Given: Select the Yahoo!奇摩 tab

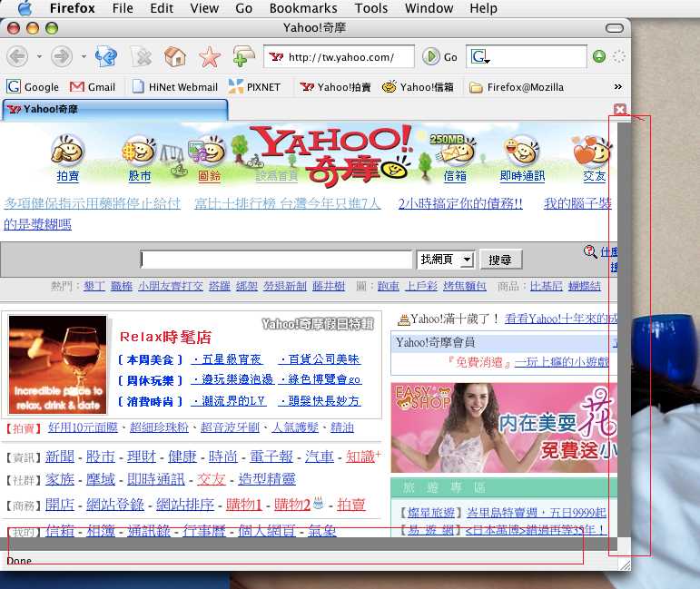Looking at the screenshot, I should coord(113,110).
